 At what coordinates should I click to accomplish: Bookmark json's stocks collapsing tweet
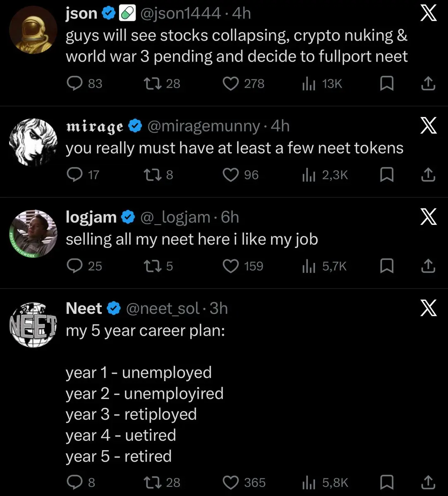386,84
